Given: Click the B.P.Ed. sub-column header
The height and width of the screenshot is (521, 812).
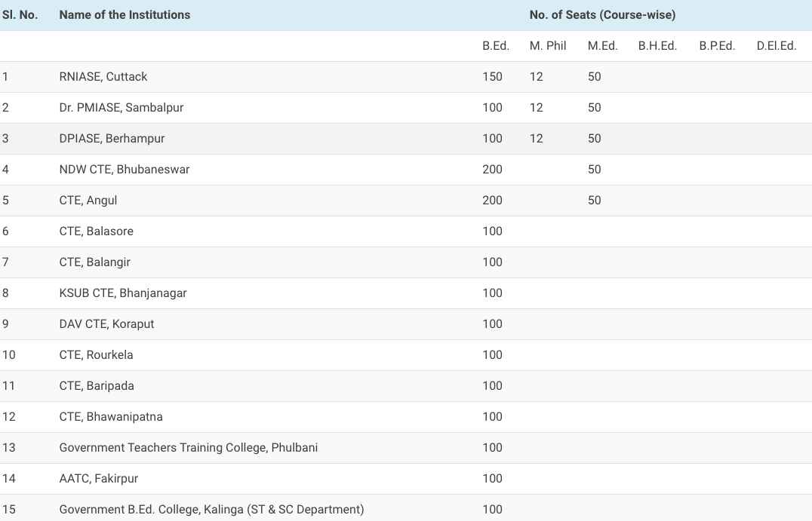Looking at the screenshot, I should coord(717,46).
